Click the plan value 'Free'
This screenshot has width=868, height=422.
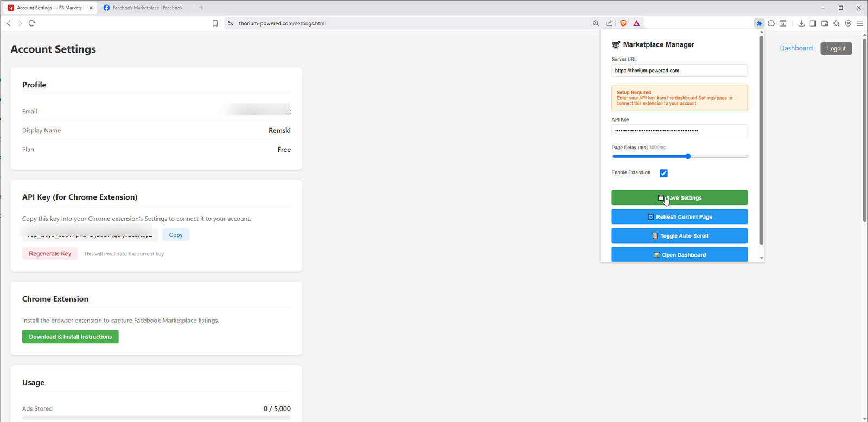[x=284, y=149]
